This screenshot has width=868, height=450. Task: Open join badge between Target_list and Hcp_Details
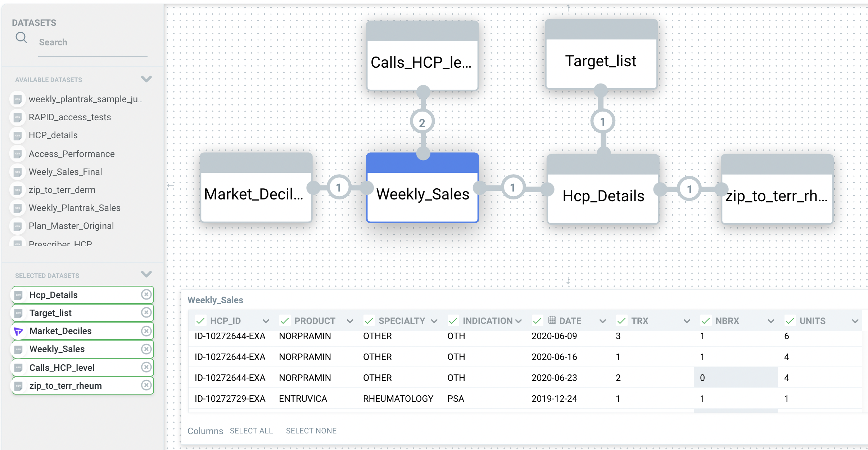pos(602,122)
